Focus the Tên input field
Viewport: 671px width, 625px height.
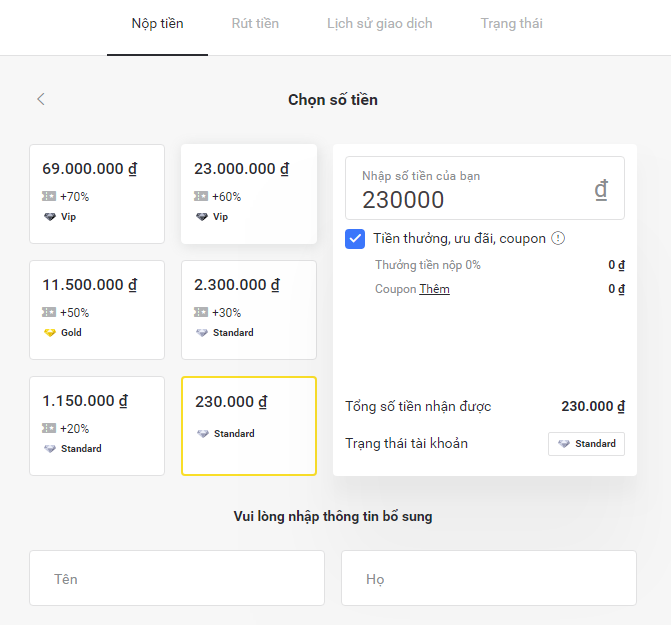177,578
